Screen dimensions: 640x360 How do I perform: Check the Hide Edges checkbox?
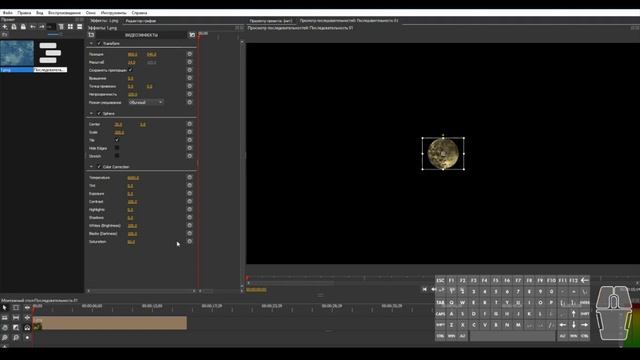[x=117, y=148]
